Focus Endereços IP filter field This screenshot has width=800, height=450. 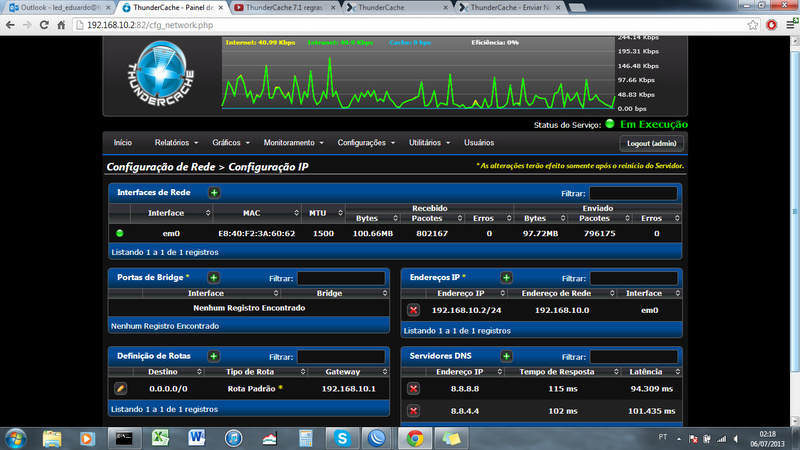tap(634, 278)
